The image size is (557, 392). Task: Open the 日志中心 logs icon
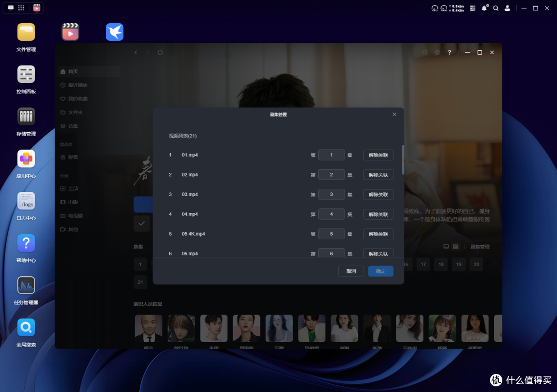point(26,201)
